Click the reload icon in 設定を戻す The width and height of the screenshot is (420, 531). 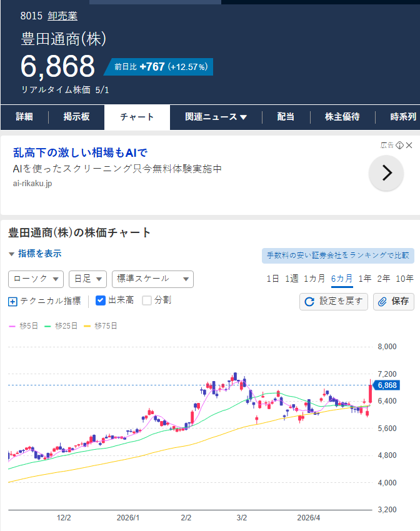click(x=309, y=301)
